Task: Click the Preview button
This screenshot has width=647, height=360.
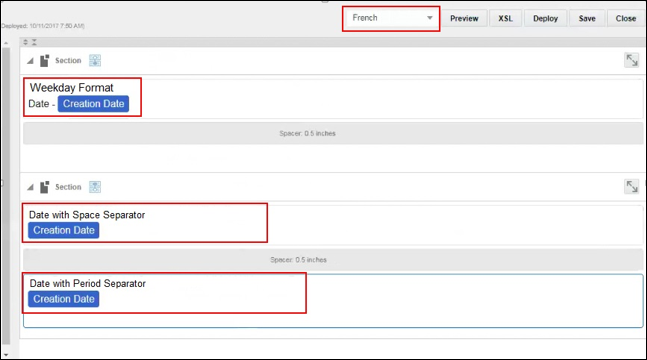Action: click(464, 19)
